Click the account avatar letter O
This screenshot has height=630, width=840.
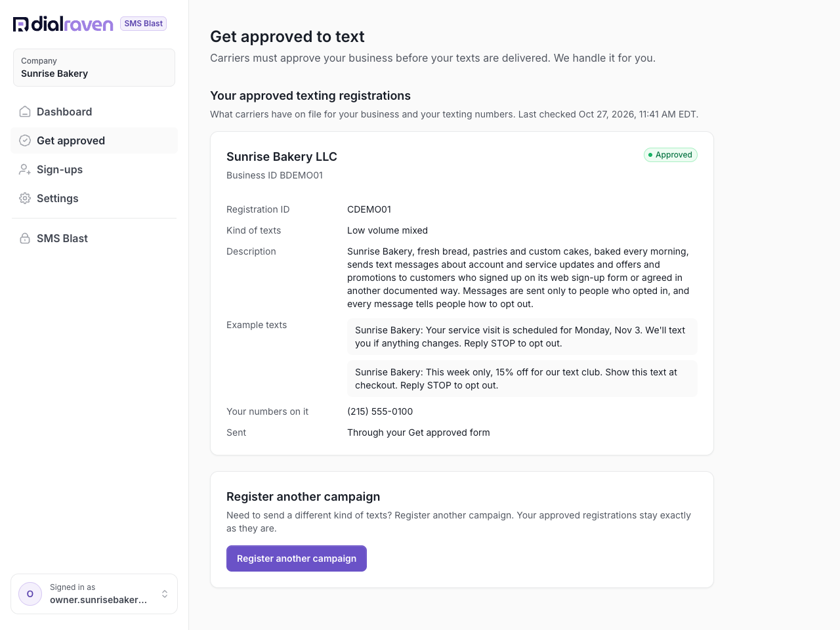click(x=30, y=594)
